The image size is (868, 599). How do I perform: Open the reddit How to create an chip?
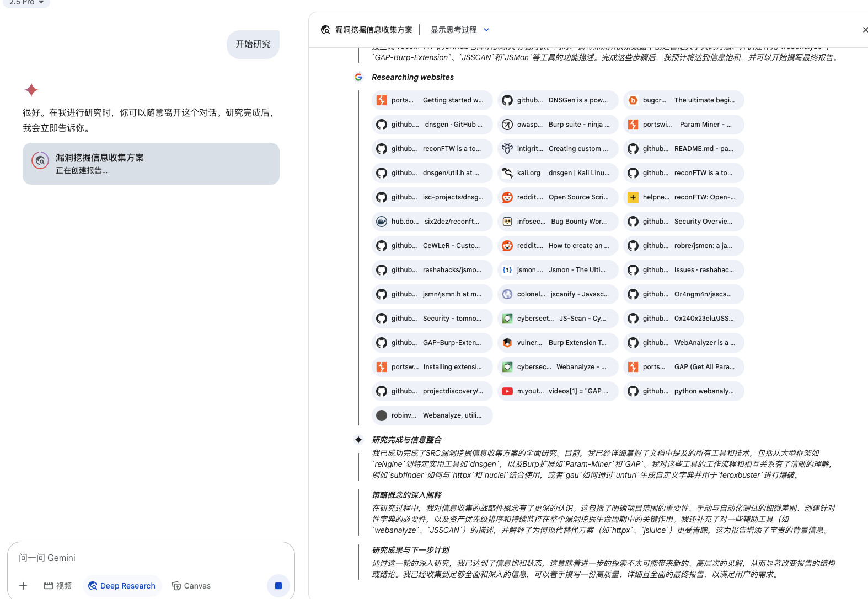pyautogui.click(x=558, y=246)
